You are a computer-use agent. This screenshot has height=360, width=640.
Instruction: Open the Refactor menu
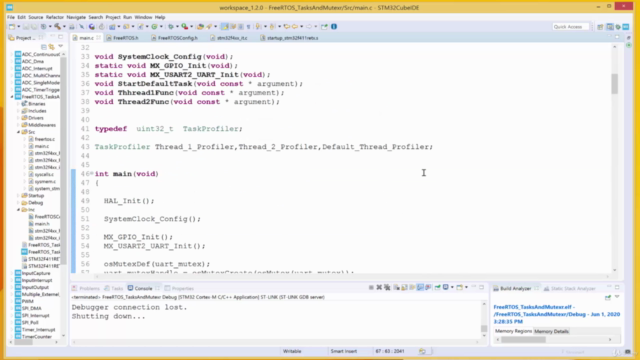coord(55,17)
